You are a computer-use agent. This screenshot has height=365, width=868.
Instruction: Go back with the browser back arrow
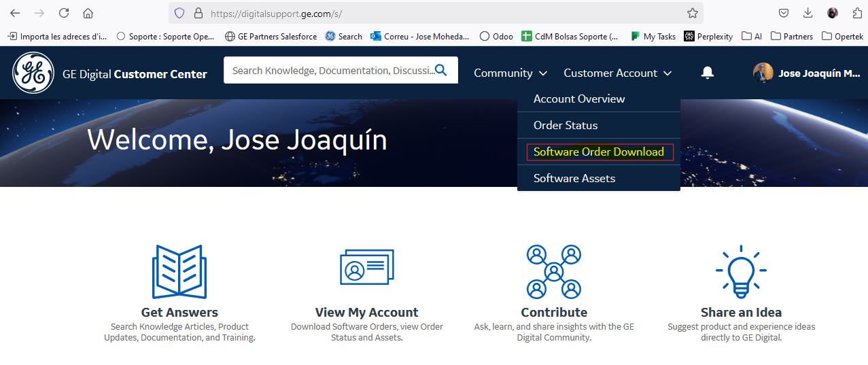click(x=15, y=13)
